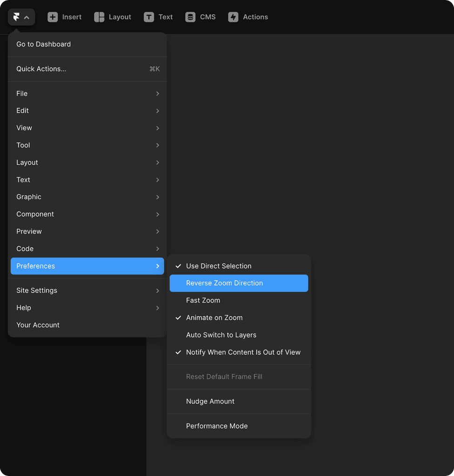Turn off Animate on Zoom

pos(214,317)
